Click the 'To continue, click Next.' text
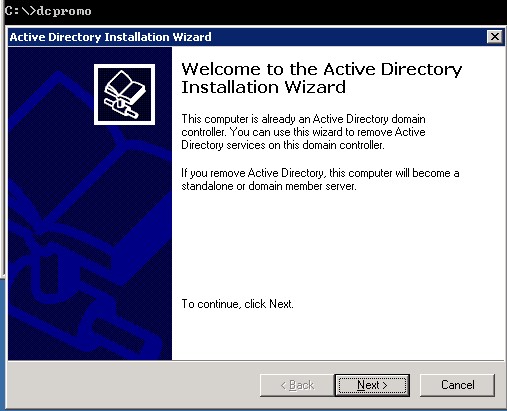The image size is (507, 411). 237,304
